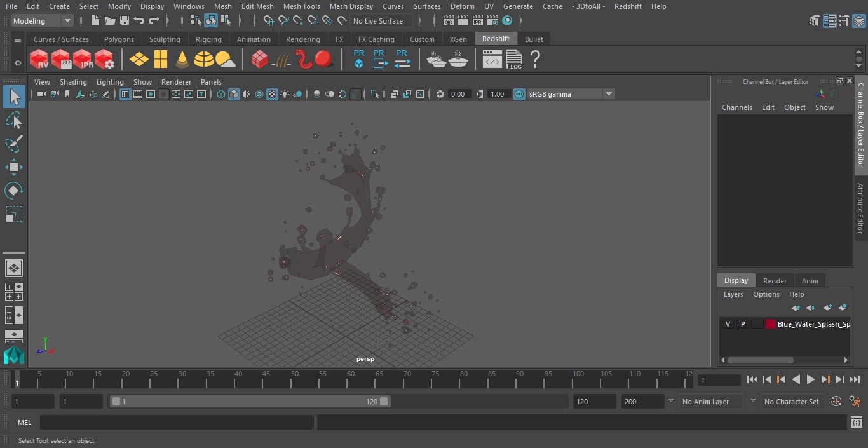Image resolution: width=868 pixels, height=448 pixels.
Task: Click the current frame number field
Action: pyautogui.click(x=719, y=380)
